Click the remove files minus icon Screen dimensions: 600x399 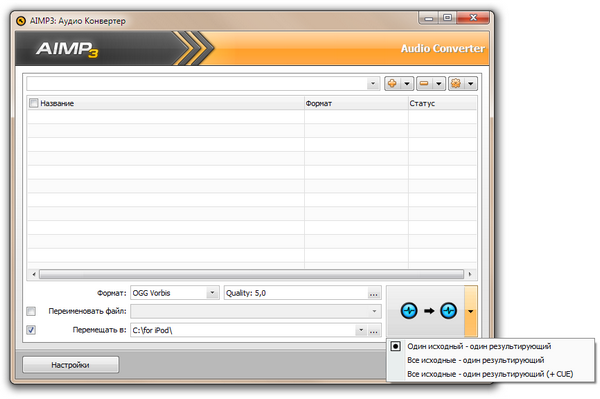pos(424,83)
